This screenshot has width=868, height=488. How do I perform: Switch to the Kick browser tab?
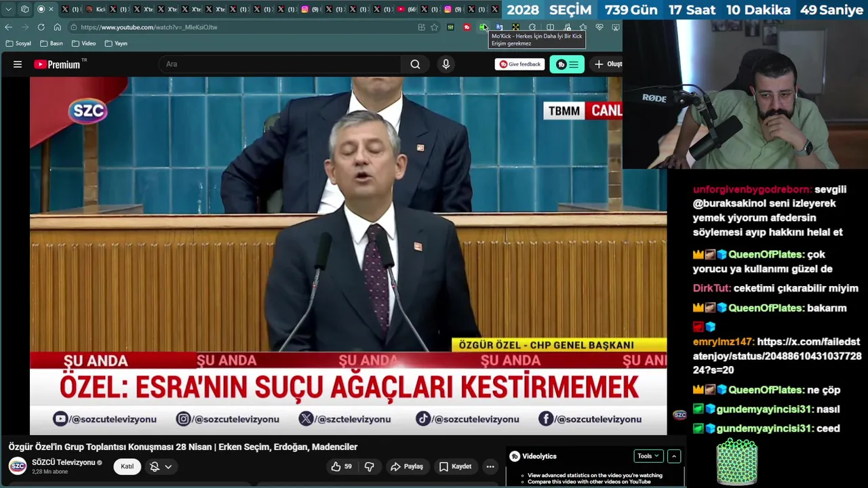pos(95,9)
